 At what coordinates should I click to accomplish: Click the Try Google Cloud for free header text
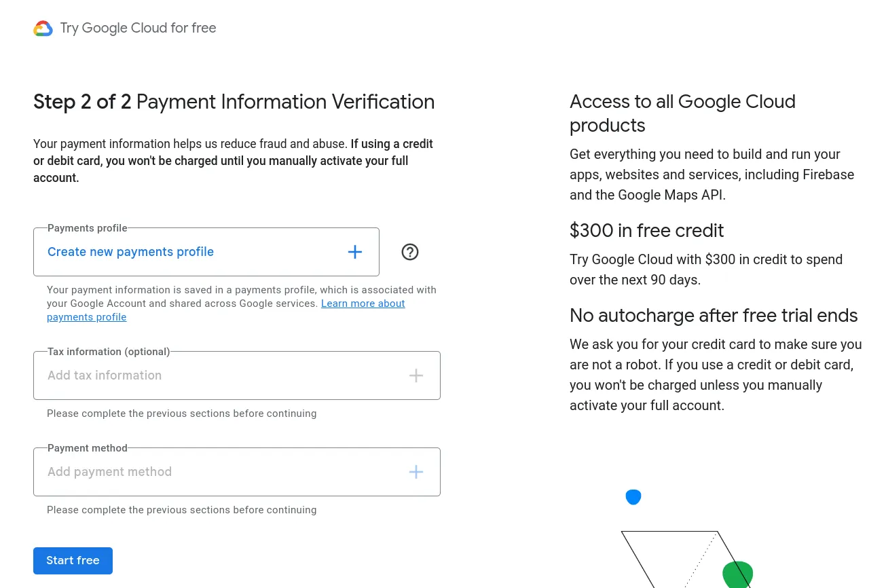139,28
